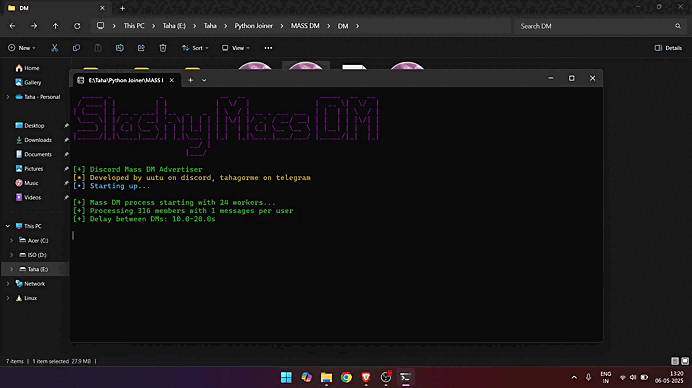Click the Delete trash icon in Explorer
This screenshot has width=692, height=388.
[x=163, y=48]
